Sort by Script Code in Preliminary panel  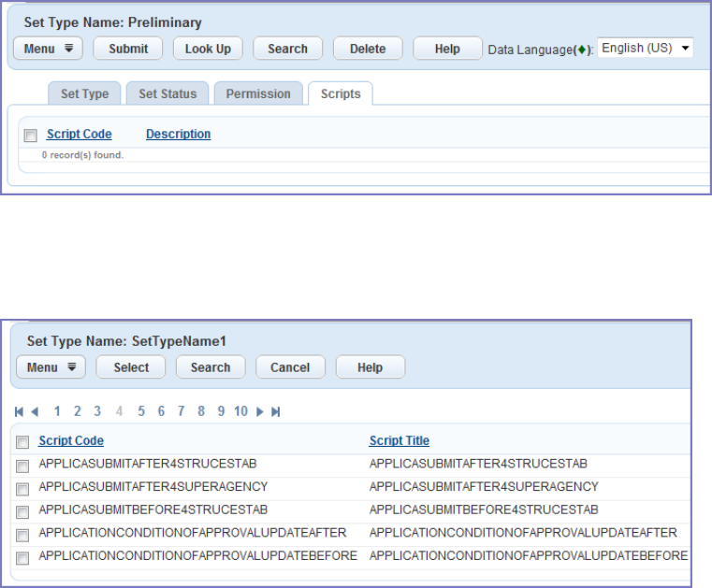[79, 134]
